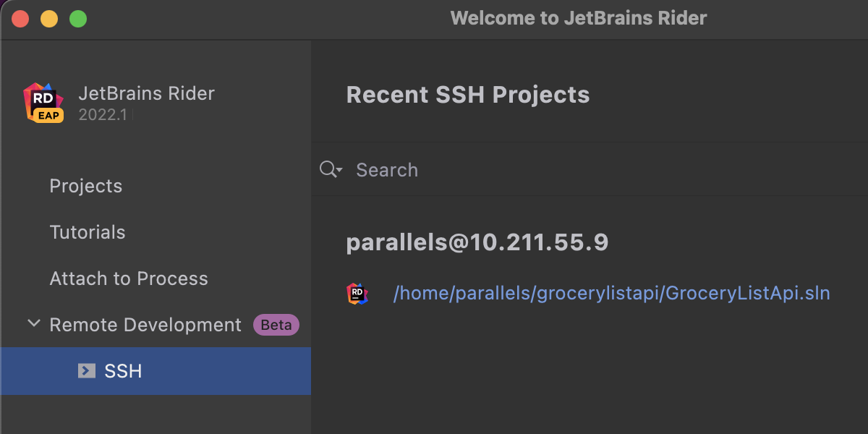Click the Rider EAP logo icon

[x=43, y=103]
